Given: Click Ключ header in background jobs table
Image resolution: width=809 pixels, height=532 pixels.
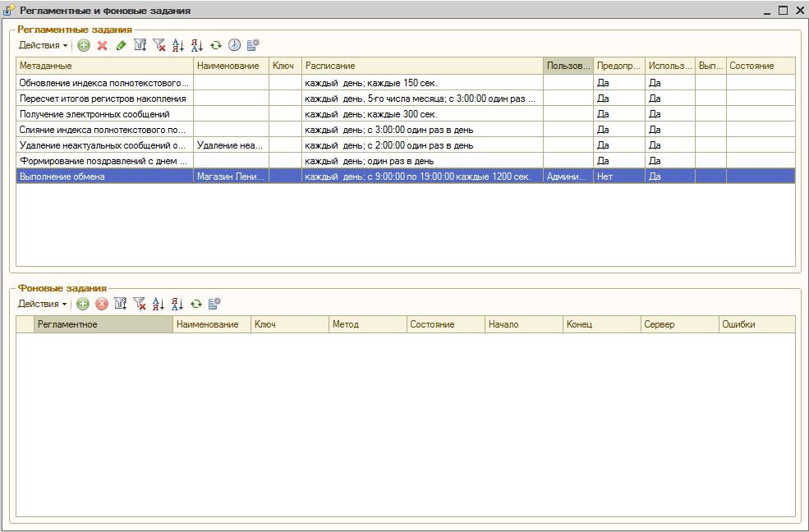Looking at the screenshot, I should tap(290, 325).
